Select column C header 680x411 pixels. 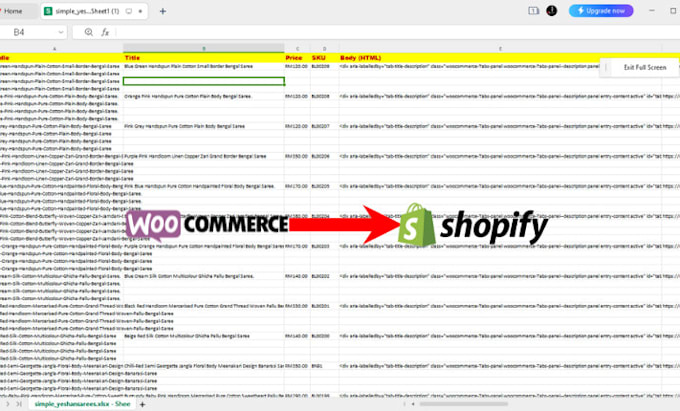click(x=298, y=49)
